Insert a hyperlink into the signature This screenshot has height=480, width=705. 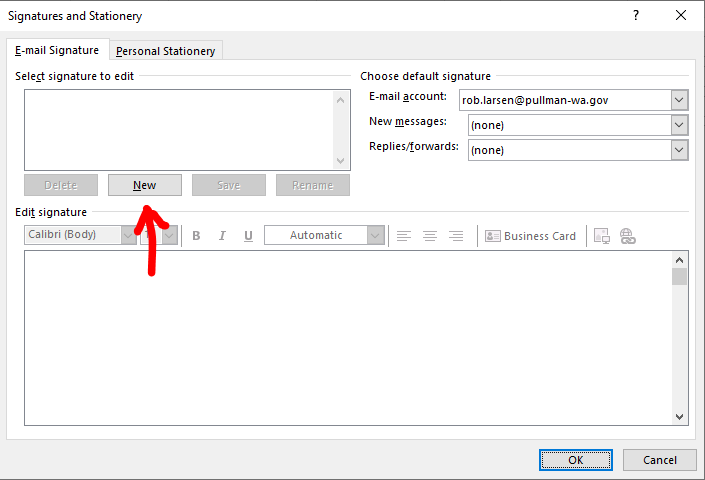pyautogui.click(x=628, y=236)
